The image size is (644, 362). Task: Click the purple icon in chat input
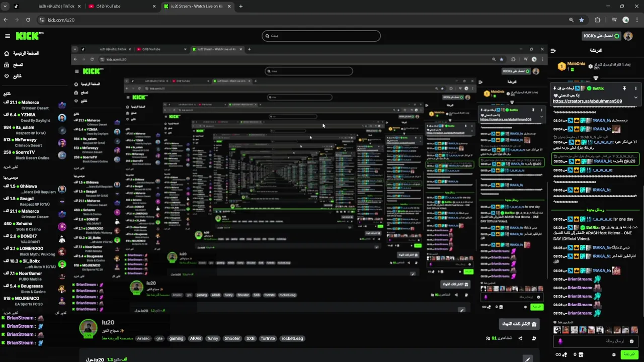click(560, 341)
